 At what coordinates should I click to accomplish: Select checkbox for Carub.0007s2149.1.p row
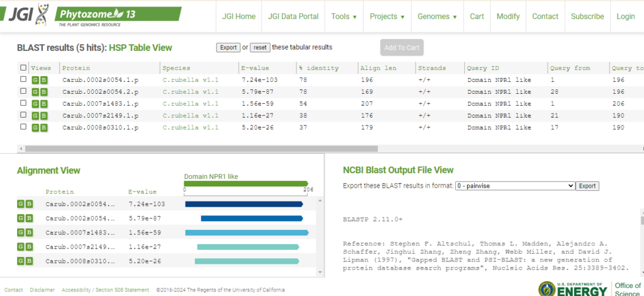pos(24,116)
